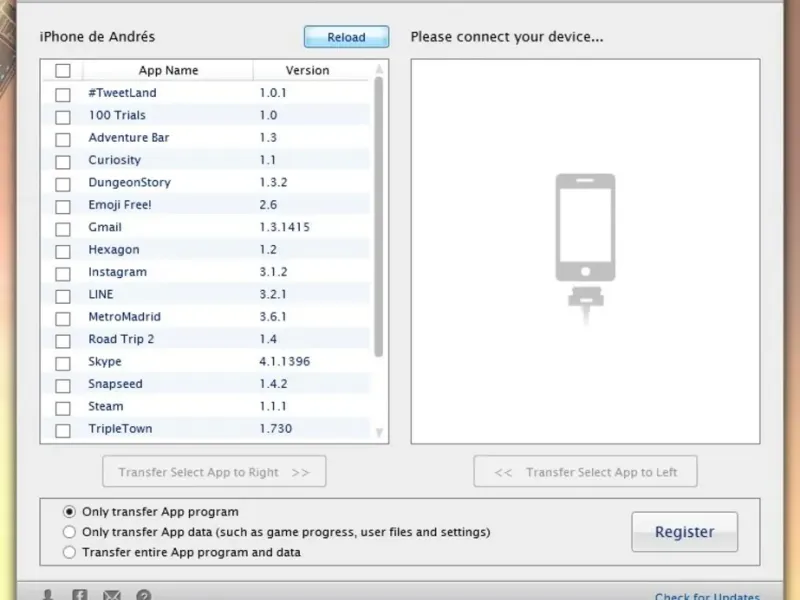Sort by the Version column header
The height and width of the screenshot is (600, 800).
(307, 70)
